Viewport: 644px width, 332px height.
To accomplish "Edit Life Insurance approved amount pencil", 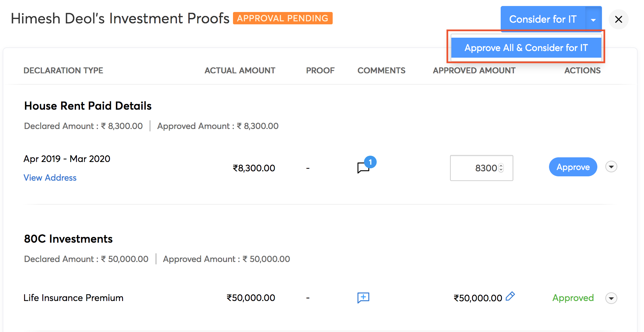I will [x=510, y=296].
